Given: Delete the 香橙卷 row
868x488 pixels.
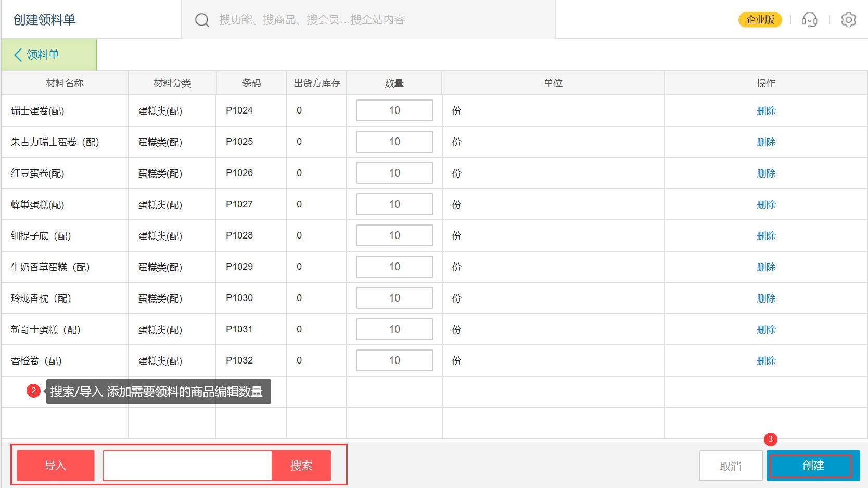Looking at the screenshot, I should [765, 361].
